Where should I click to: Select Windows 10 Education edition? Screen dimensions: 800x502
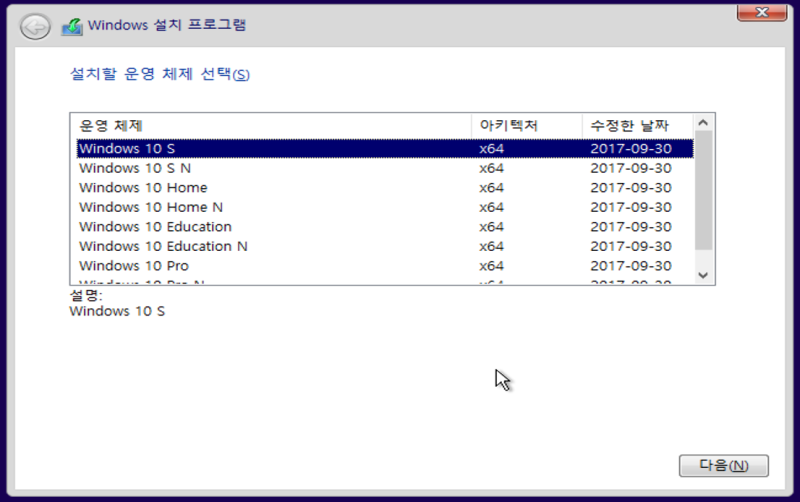(385, 227)
